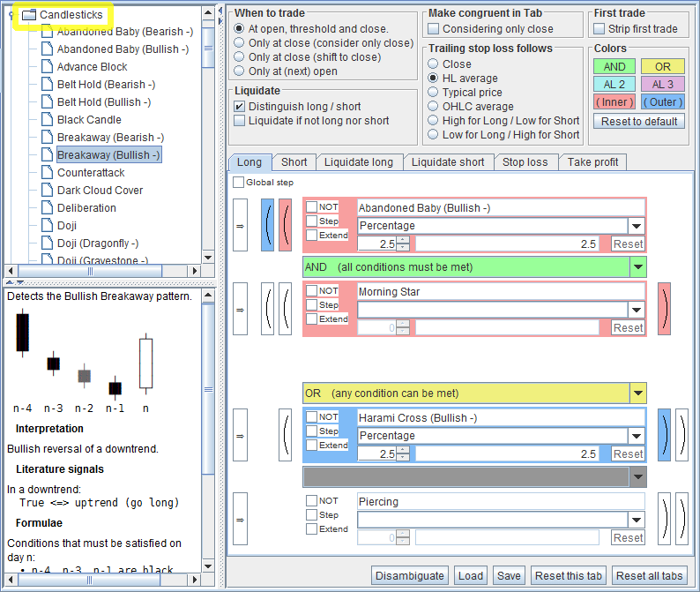Choose OHLC average trailing stop option
Viewport: 700px width, 592px height.
pyautogui.click(x=433, y=107)
